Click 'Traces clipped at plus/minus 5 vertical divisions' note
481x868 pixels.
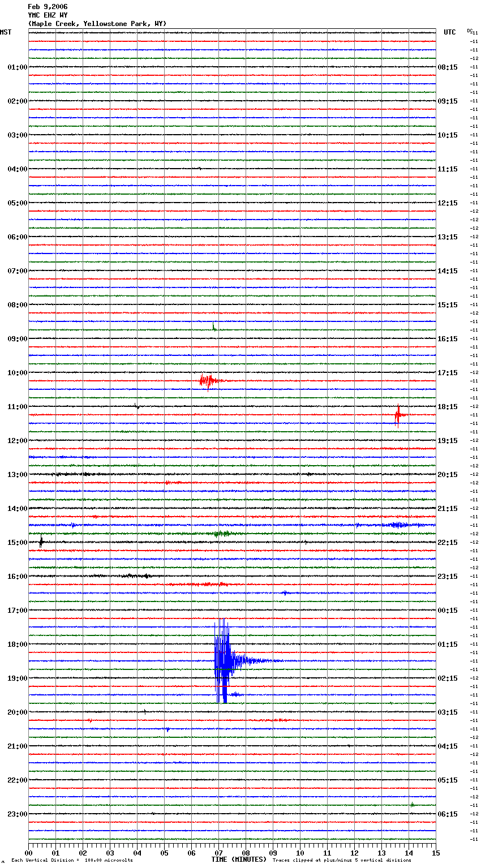click(x=342, y=861)
